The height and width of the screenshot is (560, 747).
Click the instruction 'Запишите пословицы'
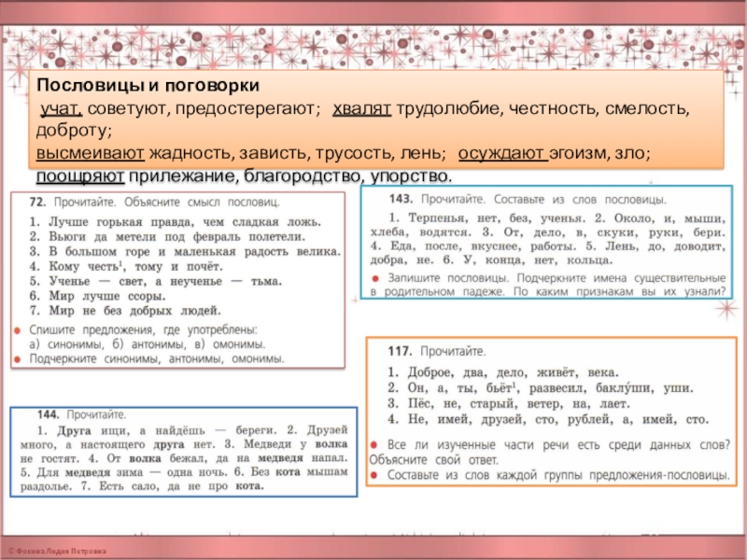coord(449,277)
